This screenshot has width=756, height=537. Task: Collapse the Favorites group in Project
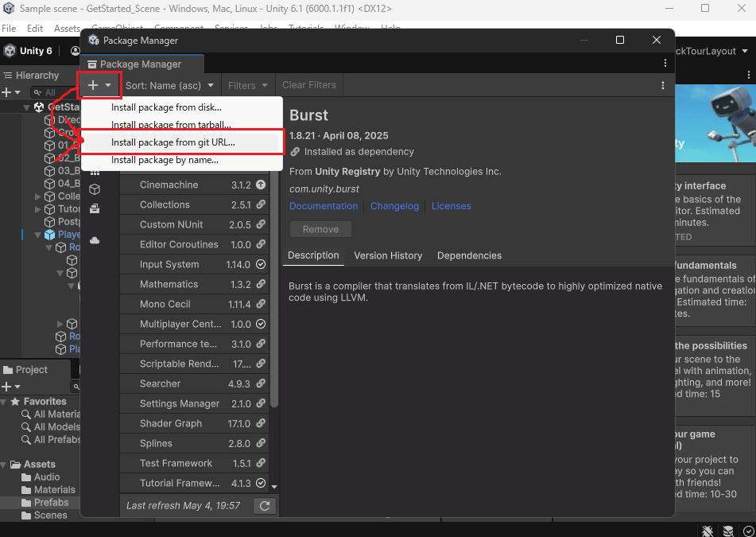[x=4, y=402]
